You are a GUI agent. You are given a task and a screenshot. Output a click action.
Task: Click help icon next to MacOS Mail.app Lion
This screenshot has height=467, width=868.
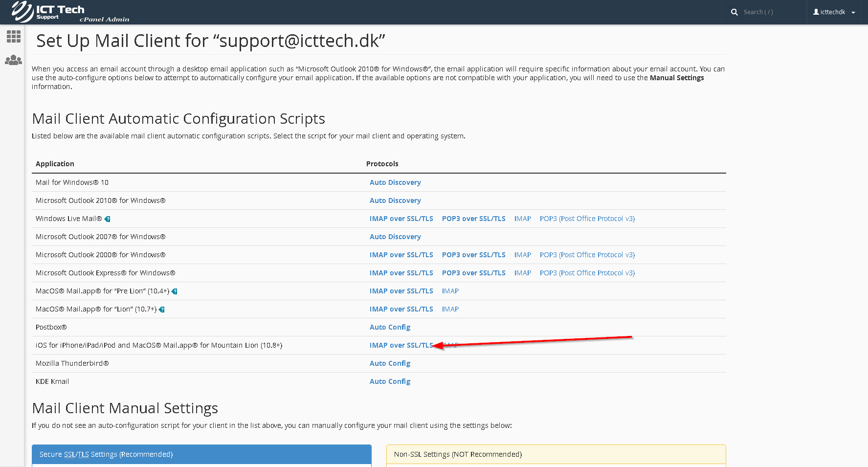coord(162,309)
